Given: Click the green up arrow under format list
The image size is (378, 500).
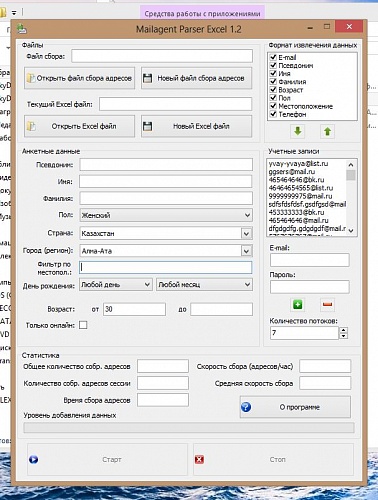Looking at the screenshot, I should 327,131.
